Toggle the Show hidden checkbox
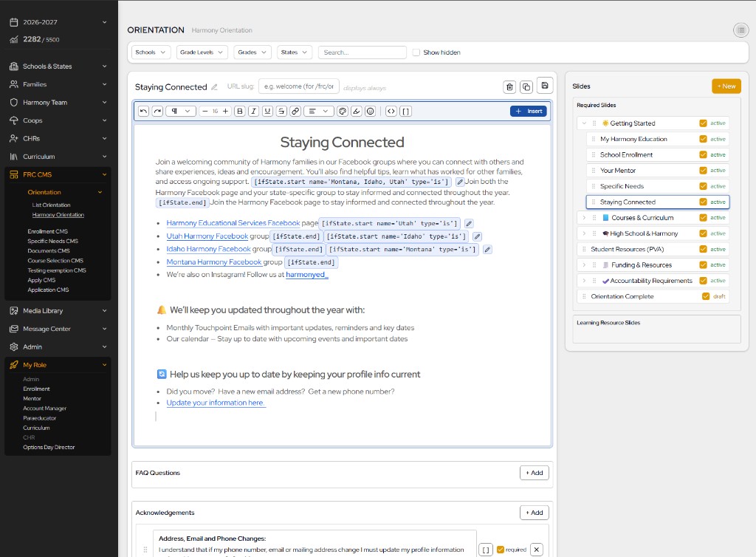Viewport: 756px width, 557px height. (x=416, y=52)
